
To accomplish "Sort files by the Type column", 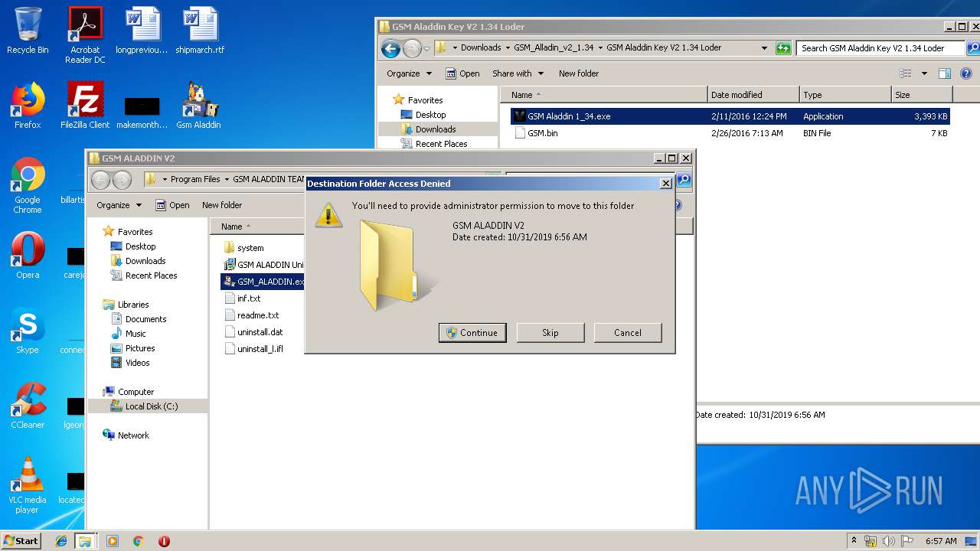I will click(845, 95).
